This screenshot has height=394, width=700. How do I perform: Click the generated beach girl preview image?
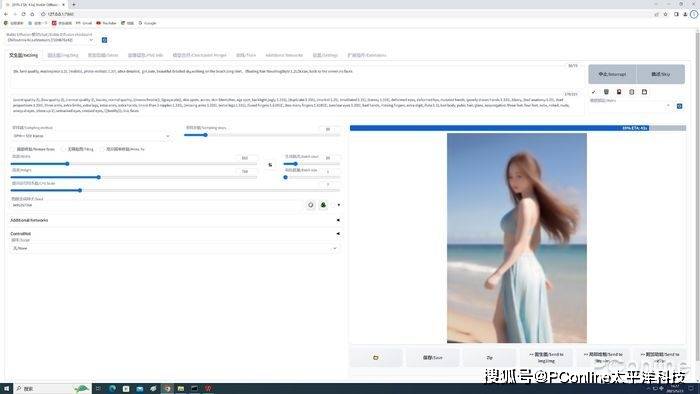tap(517, 238)
